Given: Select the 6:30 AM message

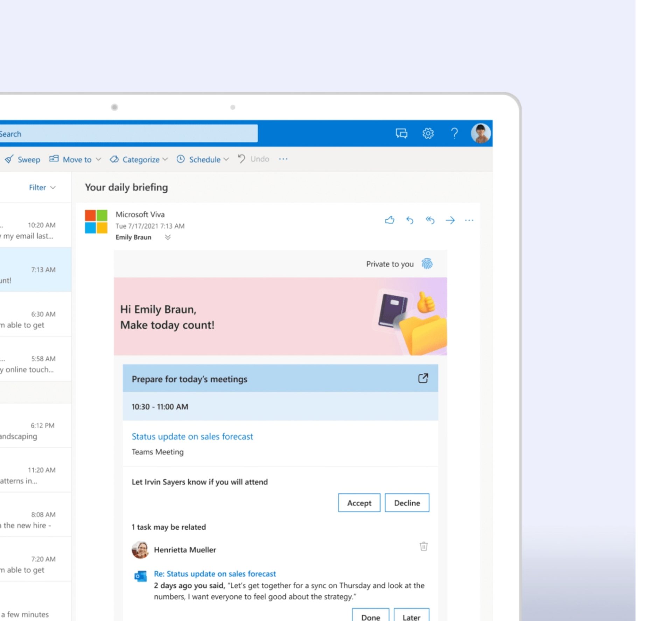Looking at the screenshot, I should pos(35,314).
